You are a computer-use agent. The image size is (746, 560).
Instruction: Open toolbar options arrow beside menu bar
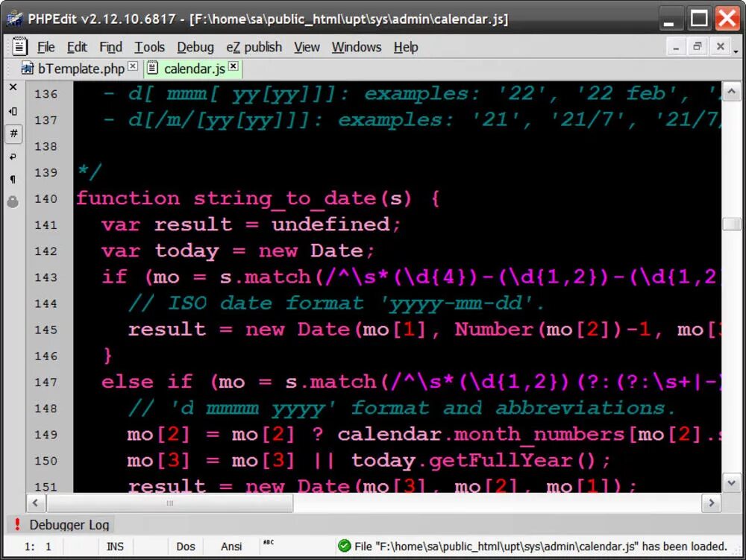click(x=736, y=51)
